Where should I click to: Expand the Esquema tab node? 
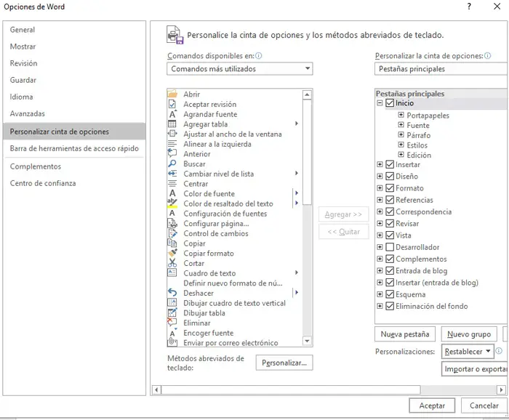tap(380, 294)
